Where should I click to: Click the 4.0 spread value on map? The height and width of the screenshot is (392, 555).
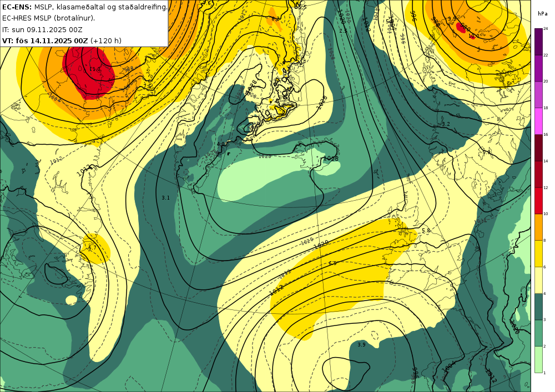pyautogui.click(x=221, y=144)
